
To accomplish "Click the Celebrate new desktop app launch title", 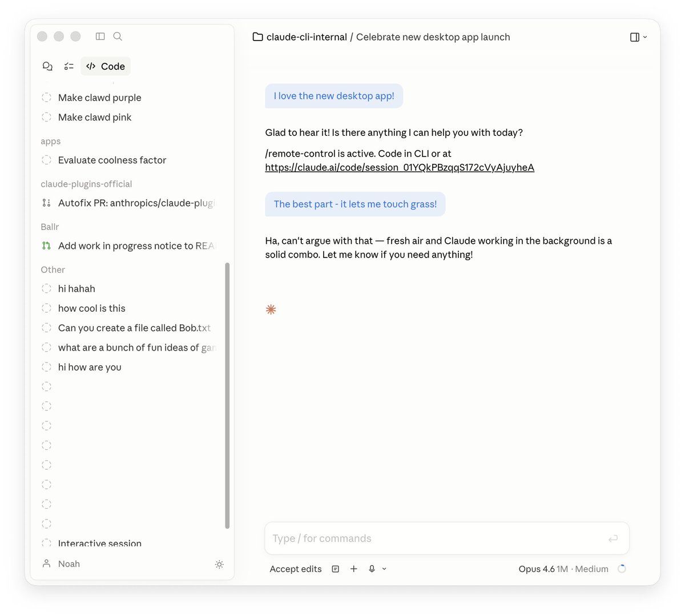I will pyautogui.click(x=433, y=37).
